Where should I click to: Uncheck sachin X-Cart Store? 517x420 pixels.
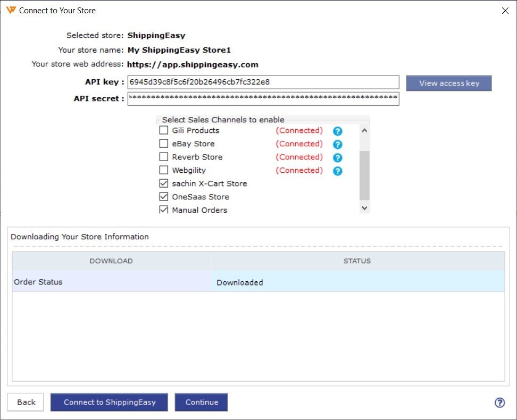pos(164,183)
